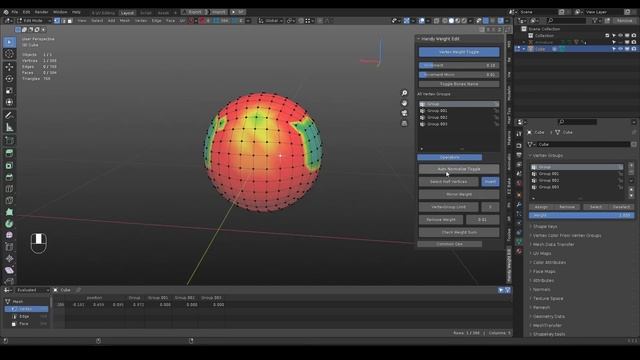Switch to vertex select mode
Viewport: 640px width, 360px height.
pyautogui.click(x=57, y=20)
